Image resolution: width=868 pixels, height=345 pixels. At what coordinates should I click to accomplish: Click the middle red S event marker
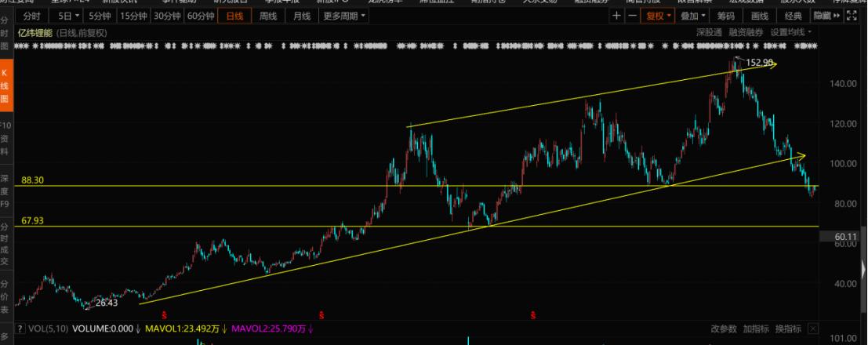pyautogui.click(x=321, y=315)
